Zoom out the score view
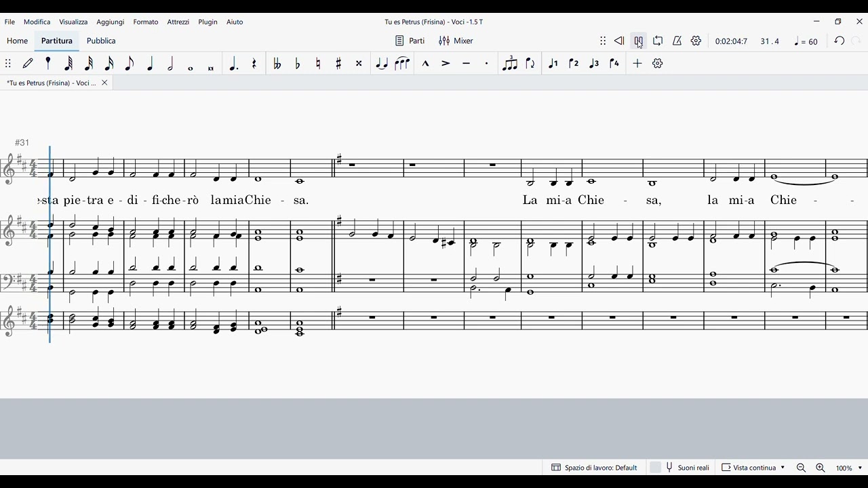 tap(801, 468)
